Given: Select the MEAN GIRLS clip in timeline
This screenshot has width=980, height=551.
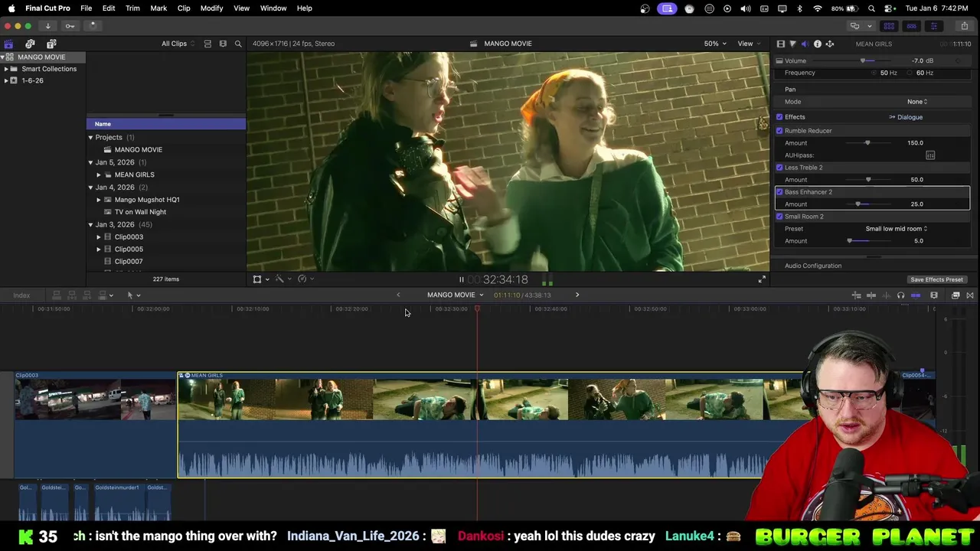Looking at the screenshot, I should tap(490, 425).
